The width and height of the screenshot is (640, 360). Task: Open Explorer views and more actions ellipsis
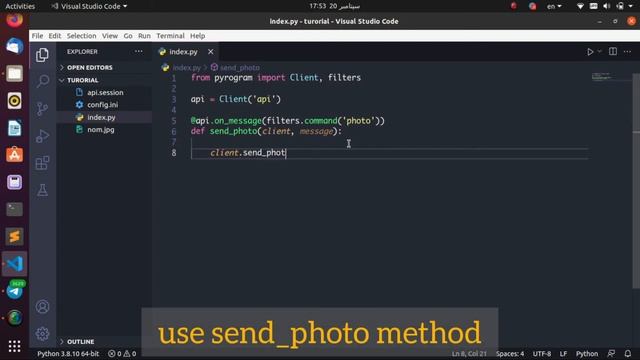click(x=139, y=51)
